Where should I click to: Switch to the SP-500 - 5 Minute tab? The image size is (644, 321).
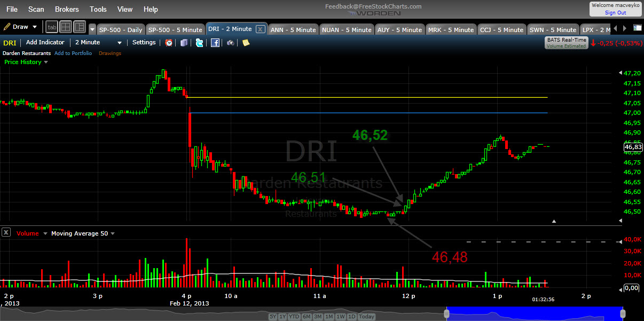tap(175, 30)
